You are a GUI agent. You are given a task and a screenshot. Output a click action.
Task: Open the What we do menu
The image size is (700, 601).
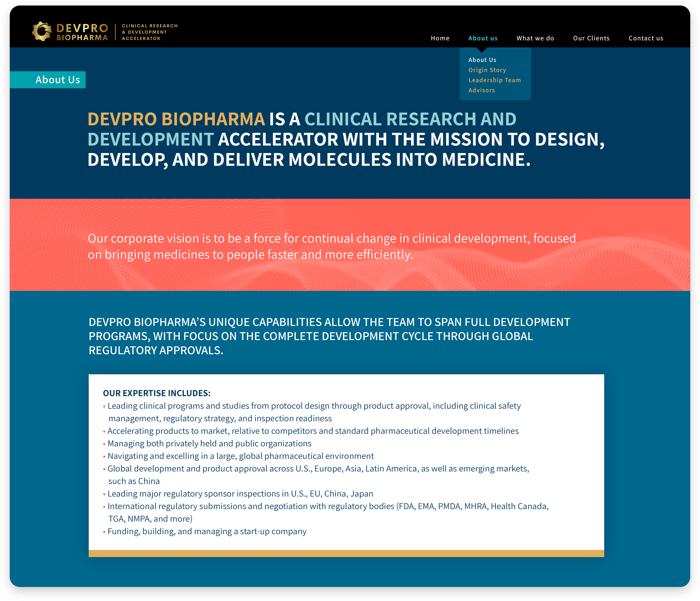click(535, 38)
